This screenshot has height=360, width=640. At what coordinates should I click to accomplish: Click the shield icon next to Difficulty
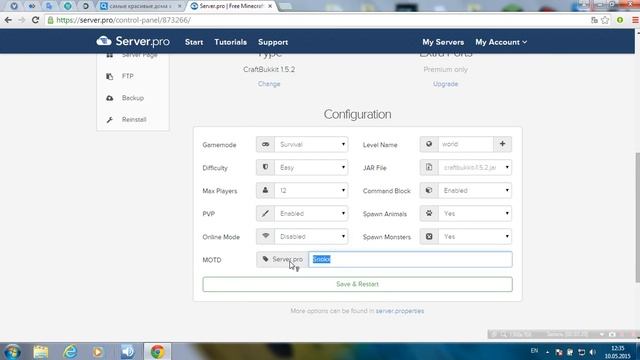click(265, 168)
